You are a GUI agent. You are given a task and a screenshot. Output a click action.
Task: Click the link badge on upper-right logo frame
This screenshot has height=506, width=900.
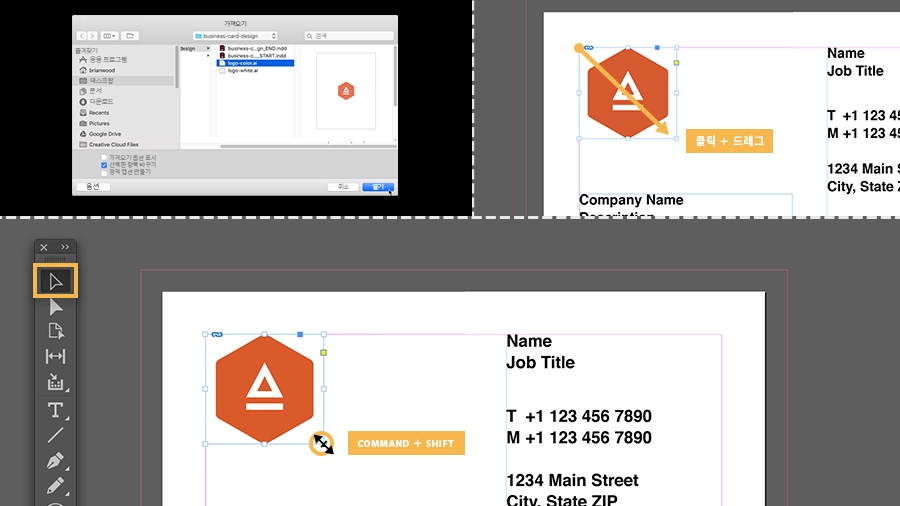(x=588, y=48)
